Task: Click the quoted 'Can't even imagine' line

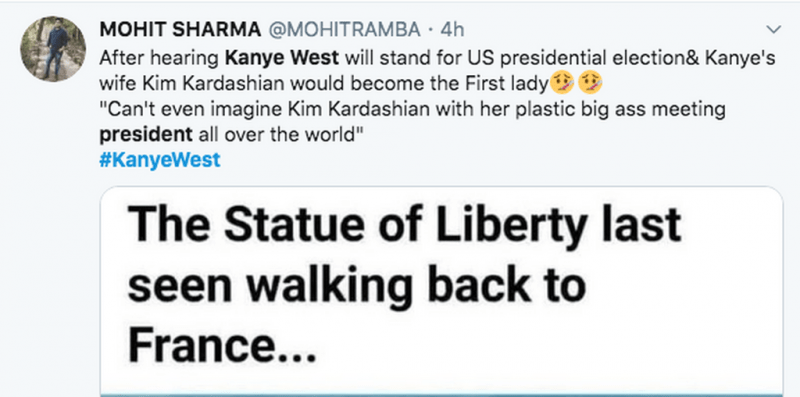Action: [412, 110]
